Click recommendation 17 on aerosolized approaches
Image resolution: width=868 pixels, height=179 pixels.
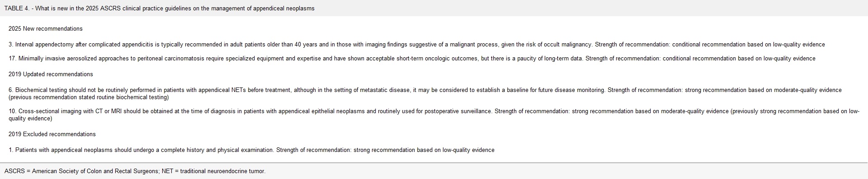[x=412, y=59]
